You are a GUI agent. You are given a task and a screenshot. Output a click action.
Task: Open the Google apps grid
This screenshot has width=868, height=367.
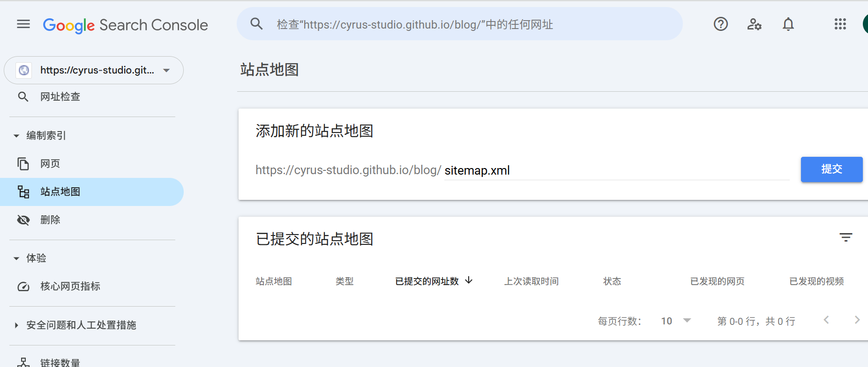(x=840, y=24)
